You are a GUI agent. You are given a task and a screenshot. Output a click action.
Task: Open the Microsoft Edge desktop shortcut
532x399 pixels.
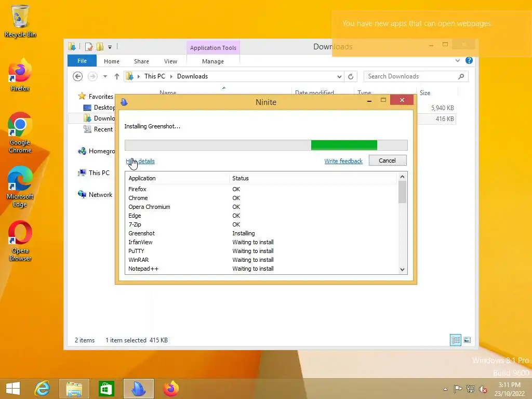(x=20, y=187)
